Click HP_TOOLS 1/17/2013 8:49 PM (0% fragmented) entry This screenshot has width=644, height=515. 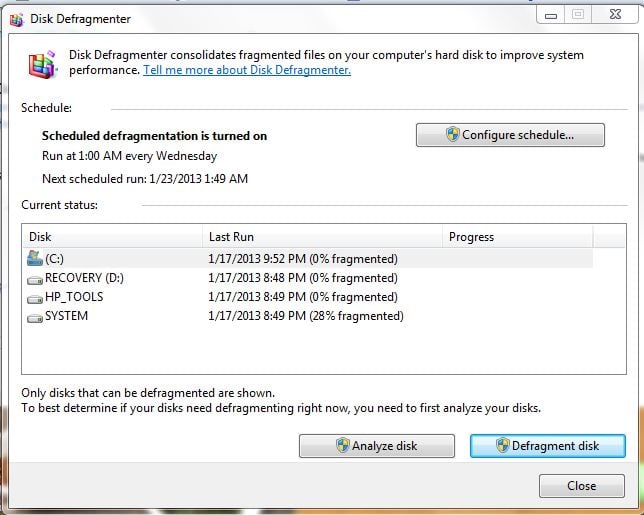303,297
